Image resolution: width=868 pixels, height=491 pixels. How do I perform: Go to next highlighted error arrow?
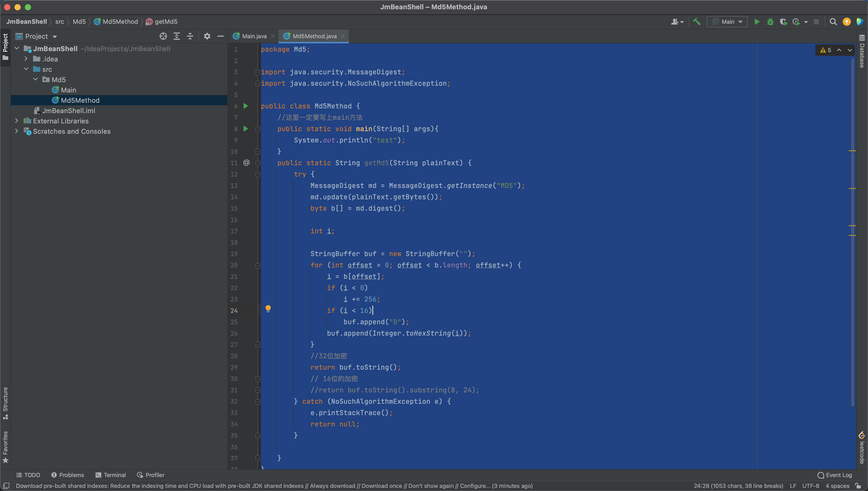[x=850, y=50]
